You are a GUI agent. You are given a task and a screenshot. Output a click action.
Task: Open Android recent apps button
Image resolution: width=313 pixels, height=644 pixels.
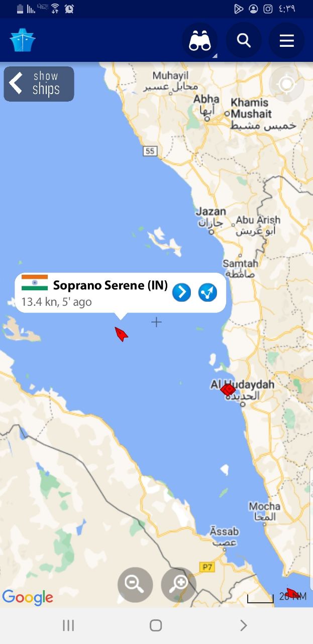click(x=68, y=625)
